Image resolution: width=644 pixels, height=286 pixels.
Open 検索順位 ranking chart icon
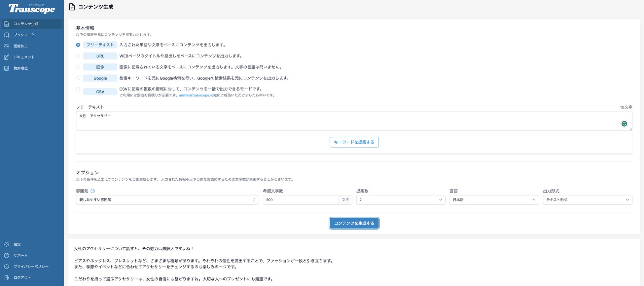tap(7, 68)
